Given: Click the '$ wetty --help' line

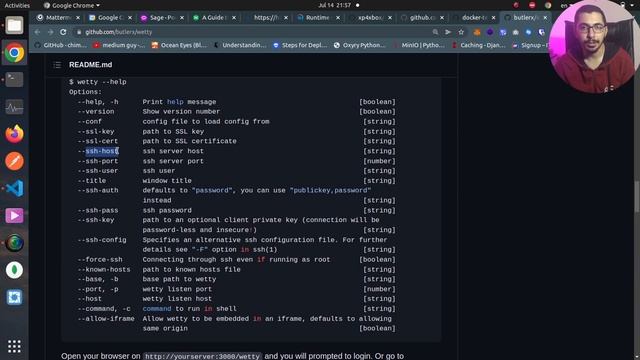Looking at the screenshot, I should pyautogui.click(x=98, y=82).
